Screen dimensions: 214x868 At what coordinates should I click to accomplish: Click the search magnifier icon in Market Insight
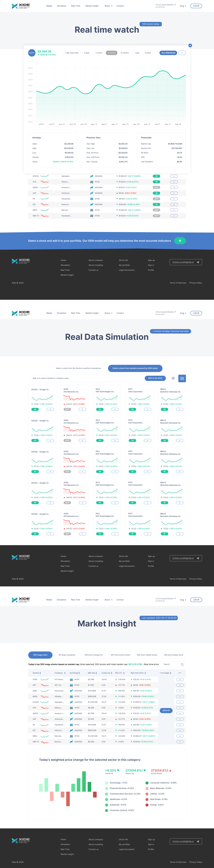pyautogui.click(x=182, y=664)
